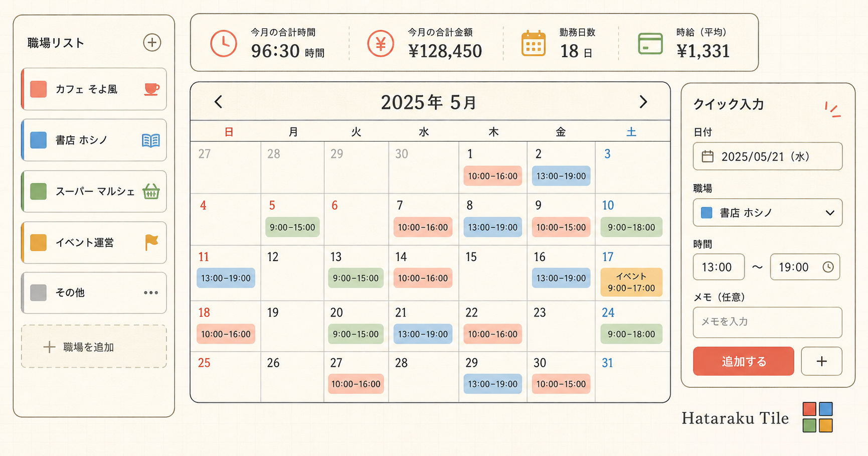Click the plus icon in 職場を追加
The width and height of the screenshot is (868, 456).
point(49,347)
